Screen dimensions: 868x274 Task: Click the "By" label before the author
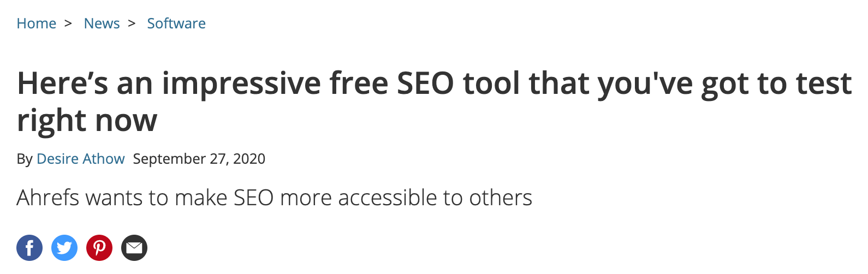[x=25, y=159]
